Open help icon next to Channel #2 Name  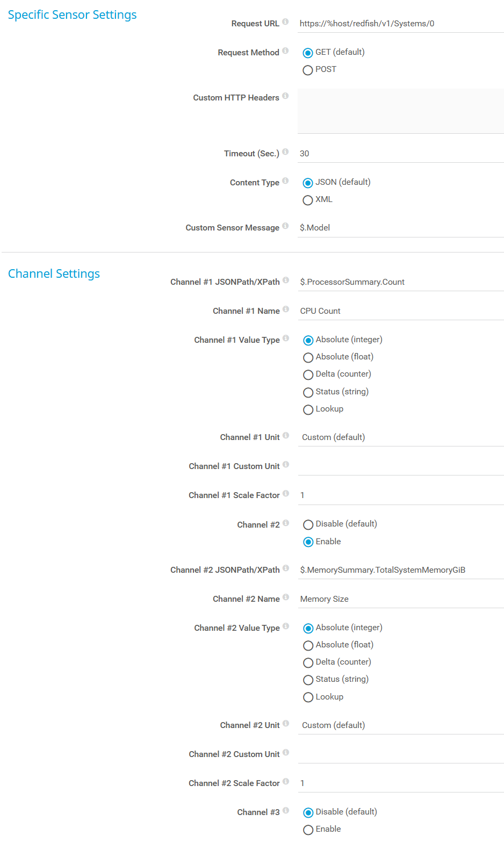tap(286, 597)
